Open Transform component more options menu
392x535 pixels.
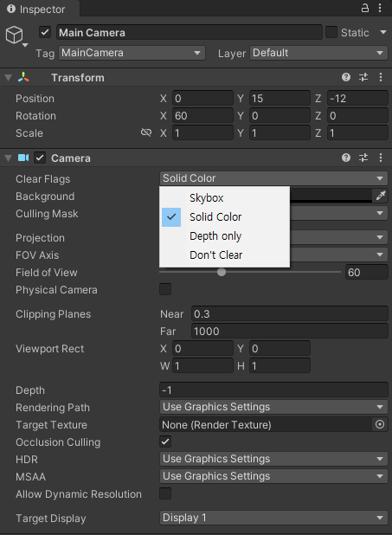coord(381,77)
